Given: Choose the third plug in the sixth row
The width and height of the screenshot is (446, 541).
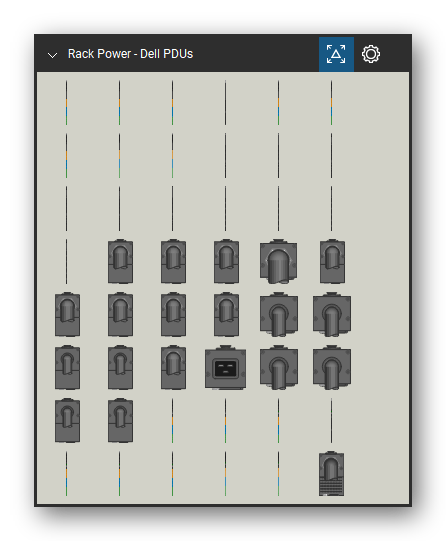Looking at the screenshot, I should 173,367.
